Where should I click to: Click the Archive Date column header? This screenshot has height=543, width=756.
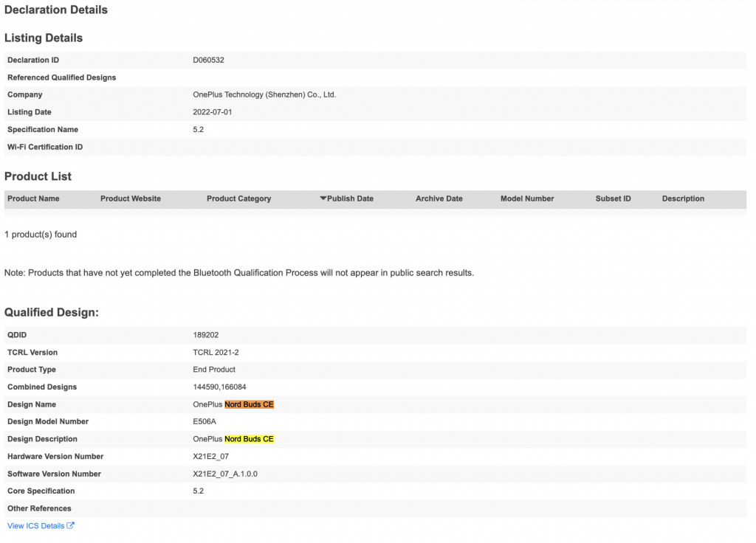coord(439,198)
